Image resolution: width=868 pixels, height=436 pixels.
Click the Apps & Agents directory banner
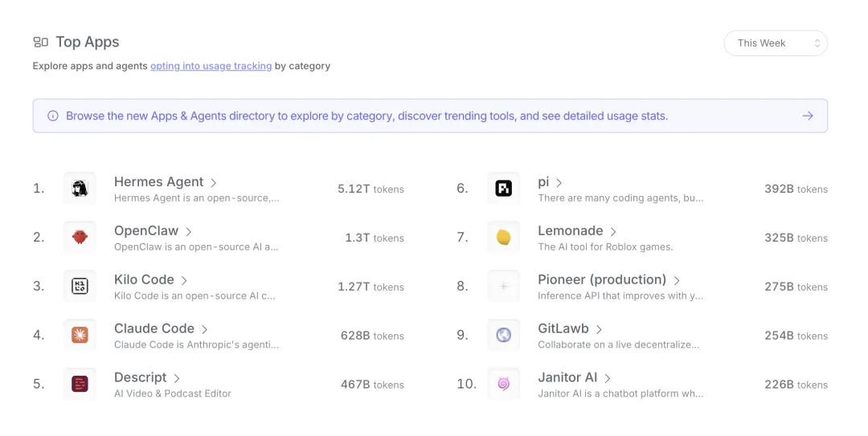pos(430,116)
